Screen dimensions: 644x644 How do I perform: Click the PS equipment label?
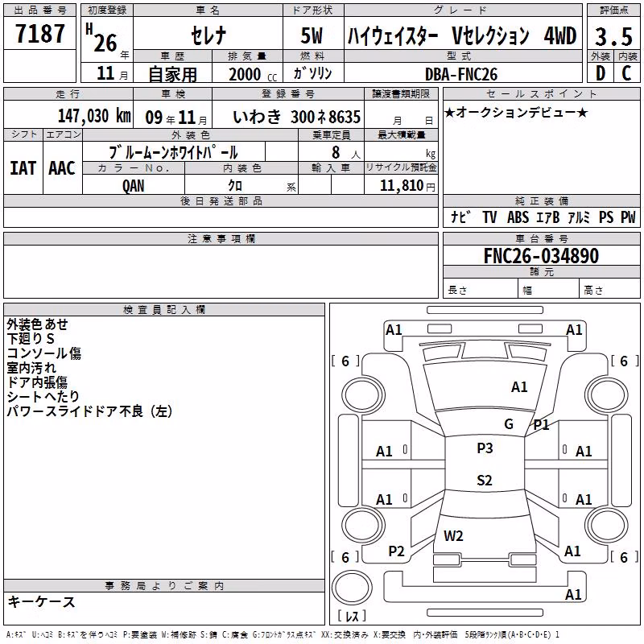tap(606, 217)
